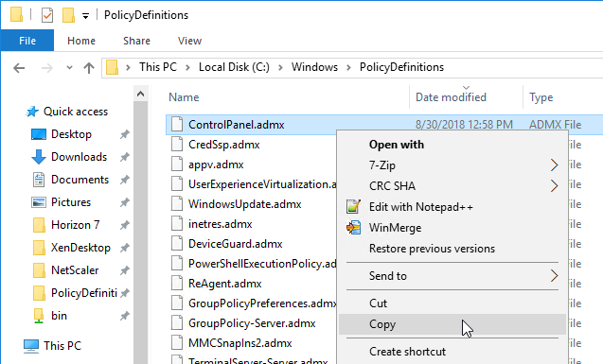The width and height of the screenshot is (603, 364).
Task: Select the CredSsp.admx file
Action: (223, 145)
